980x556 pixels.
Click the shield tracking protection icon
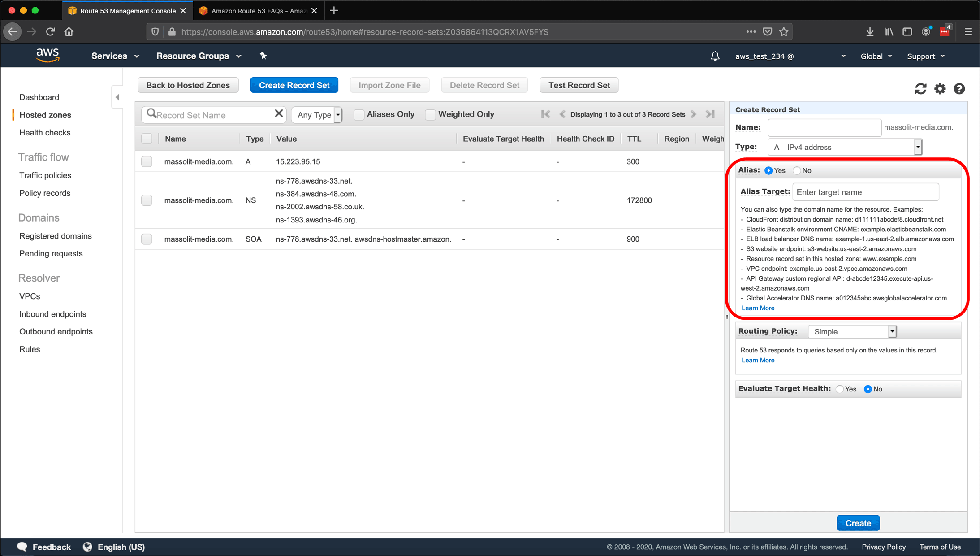tap(155, 32)
